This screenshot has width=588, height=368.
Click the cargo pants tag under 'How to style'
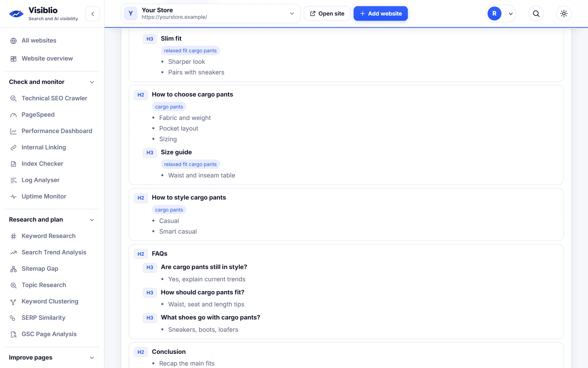click(169, 210)
